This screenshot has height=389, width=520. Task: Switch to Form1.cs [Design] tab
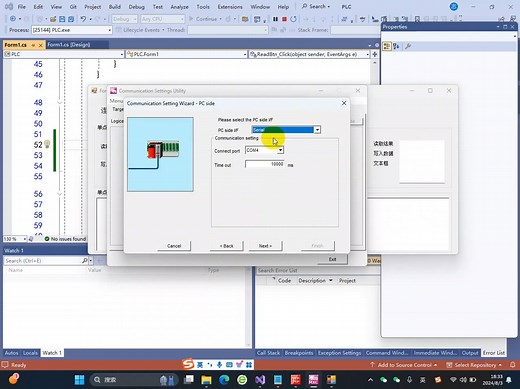[x=69, y=45]
